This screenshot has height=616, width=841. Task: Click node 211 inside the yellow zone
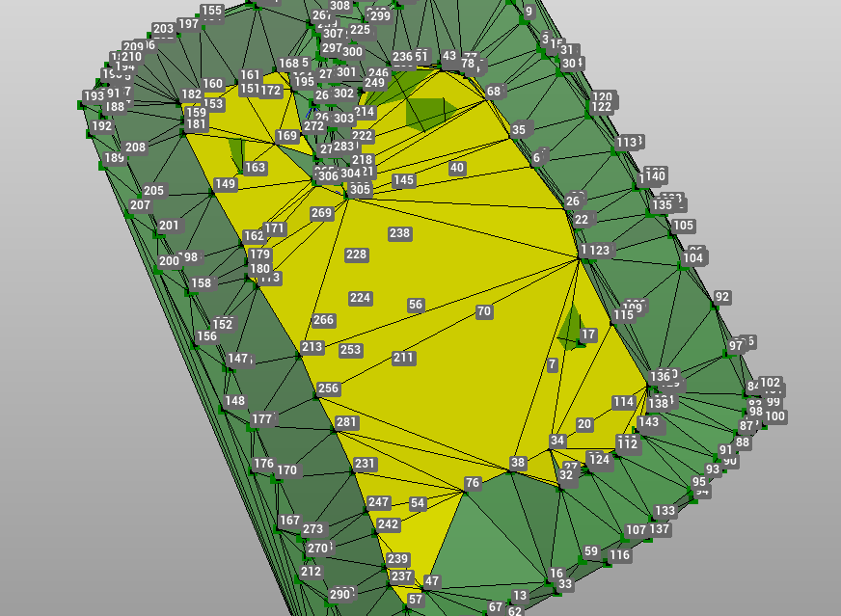(402, 356)
